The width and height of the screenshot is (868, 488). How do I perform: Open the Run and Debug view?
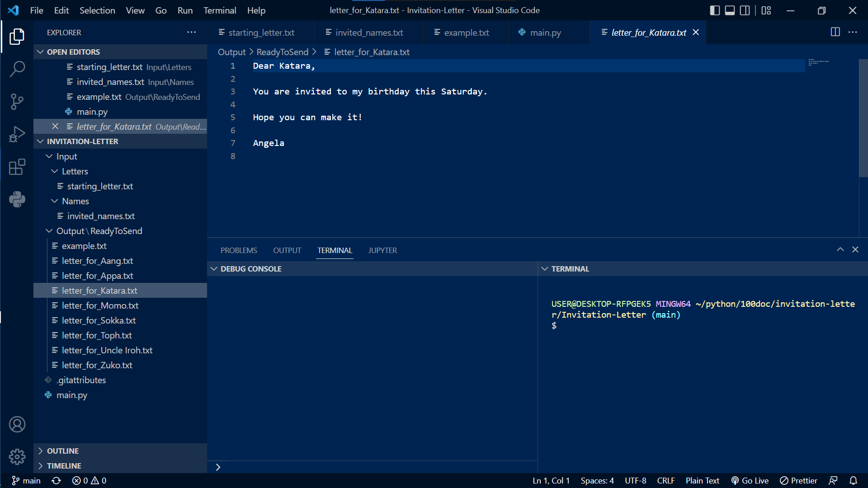[x=17, y=134]
